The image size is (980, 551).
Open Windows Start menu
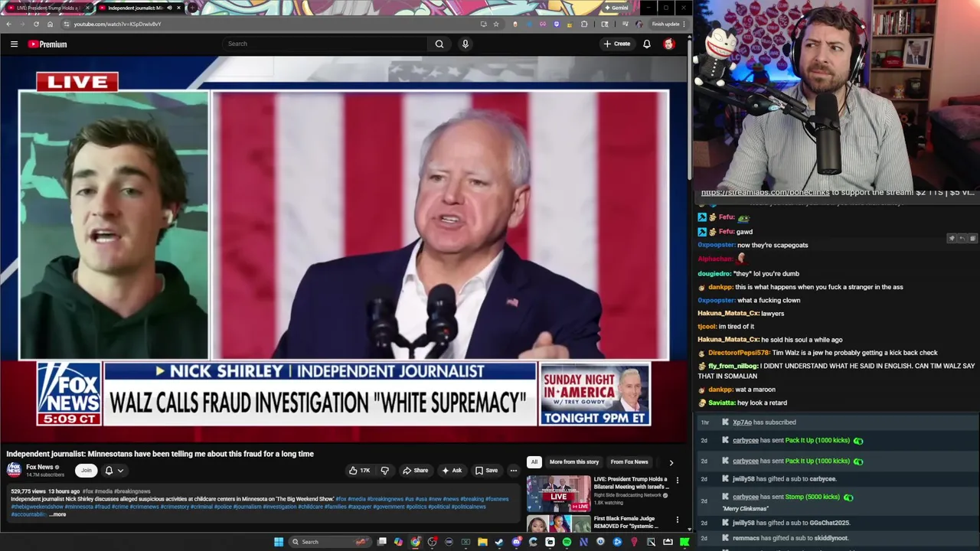[279, 542]
